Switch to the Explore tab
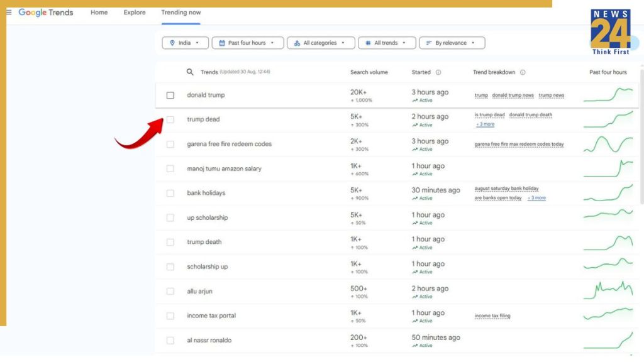Screen dimensions: 644x362 [x=135, y=13]
